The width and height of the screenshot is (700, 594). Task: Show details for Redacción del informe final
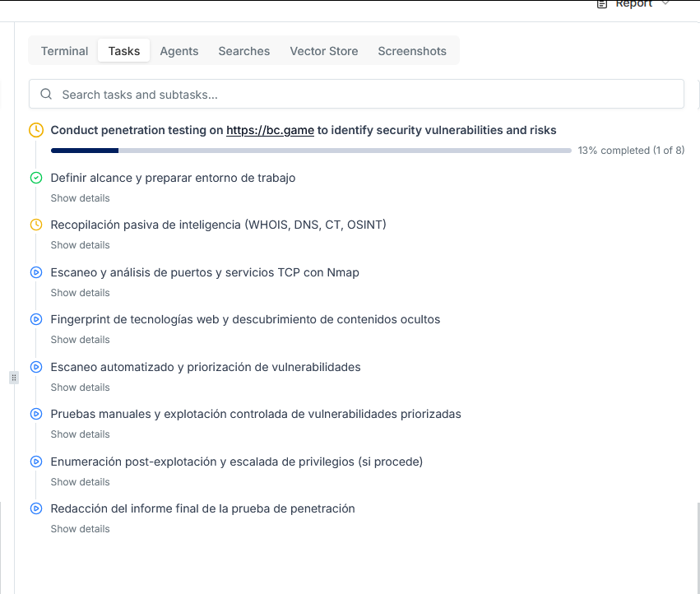point(80,529)
